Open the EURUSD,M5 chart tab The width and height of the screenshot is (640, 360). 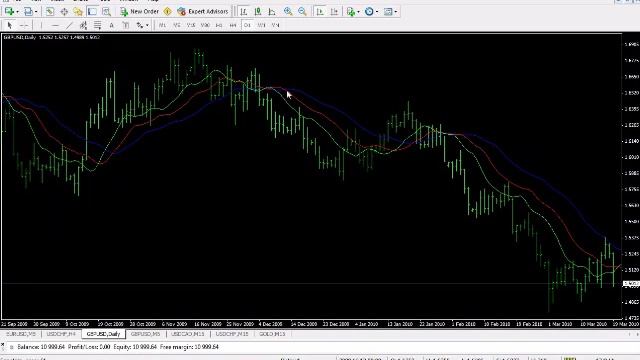20,334
